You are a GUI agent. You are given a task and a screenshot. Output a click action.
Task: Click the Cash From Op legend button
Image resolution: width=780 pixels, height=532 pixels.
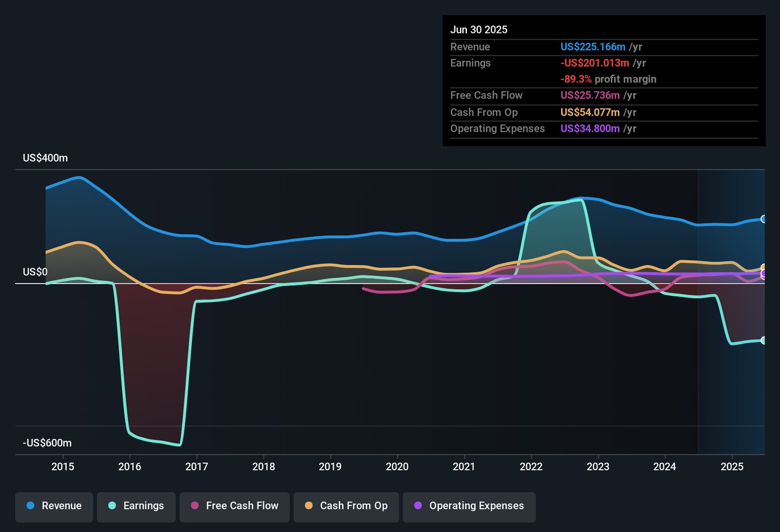coord(346,507)
